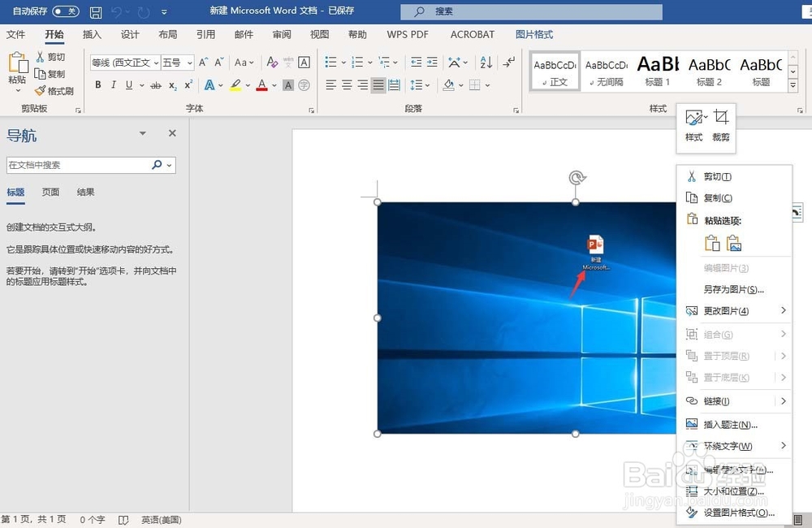
Task: Click the align right icon
Action: pos(363,85)
